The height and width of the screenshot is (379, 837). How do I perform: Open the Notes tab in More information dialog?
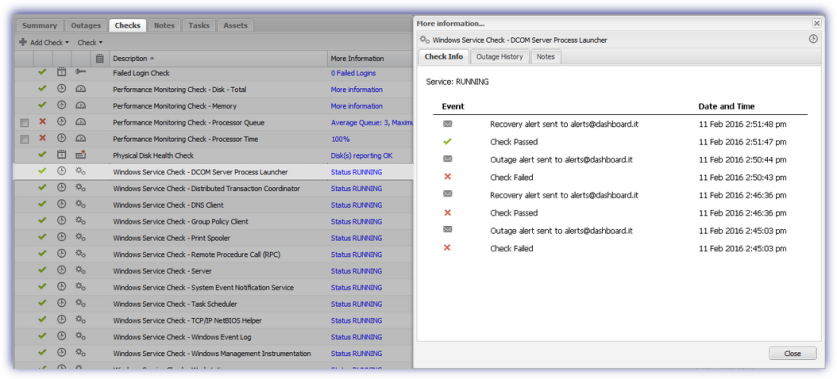click(x=546, y=57)
